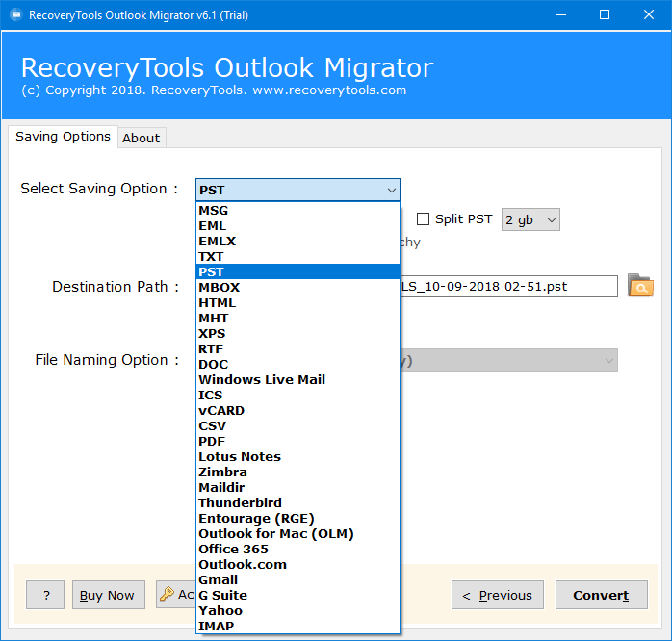672x641 pixels.
Task: Select Outlook.com from list
Action: [297, 565]
